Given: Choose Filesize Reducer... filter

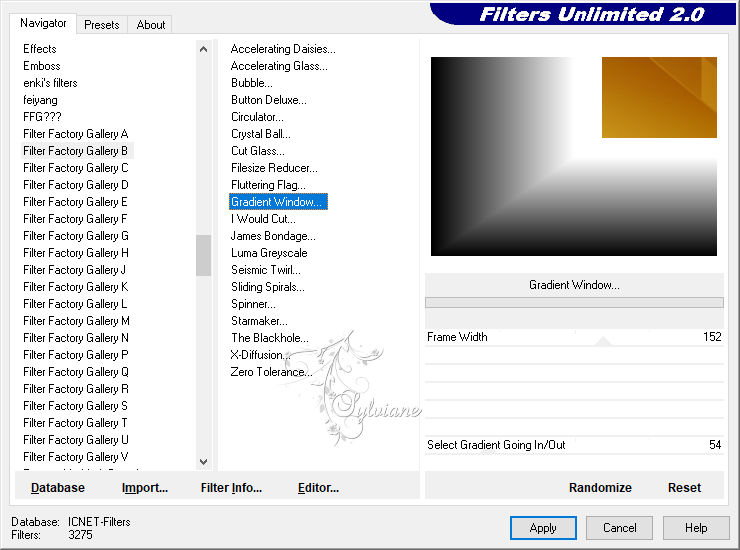Looking at the screenshot, I should tap(274, 168).
